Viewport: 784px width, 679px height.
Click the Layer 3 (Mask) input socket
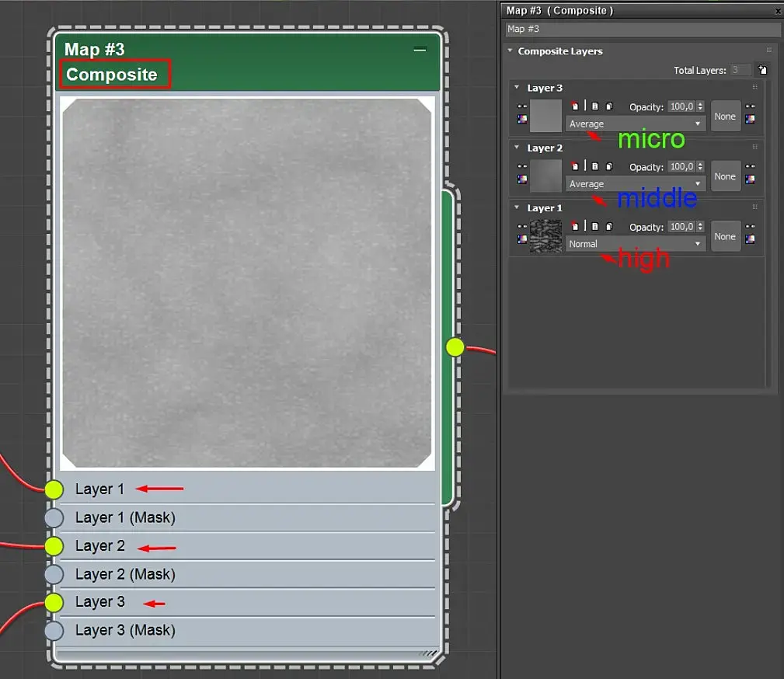click(54, 631)
